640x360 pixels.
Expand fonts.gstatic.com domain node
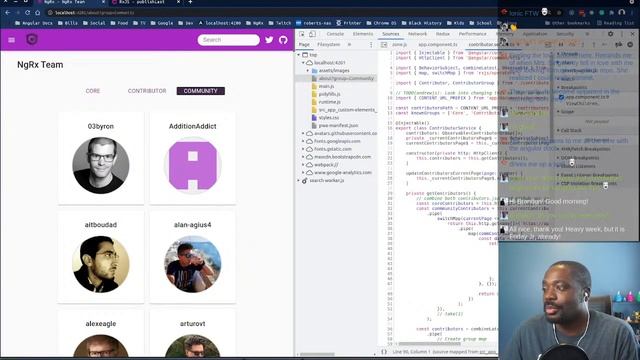tap(303, 149)
